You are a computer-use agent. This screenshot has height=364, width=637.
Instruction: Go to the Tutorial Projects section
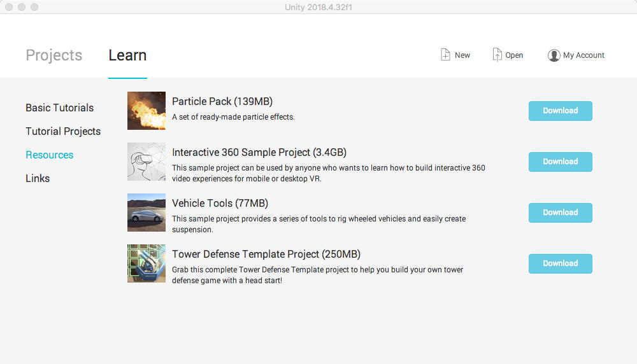coord(63,131)
